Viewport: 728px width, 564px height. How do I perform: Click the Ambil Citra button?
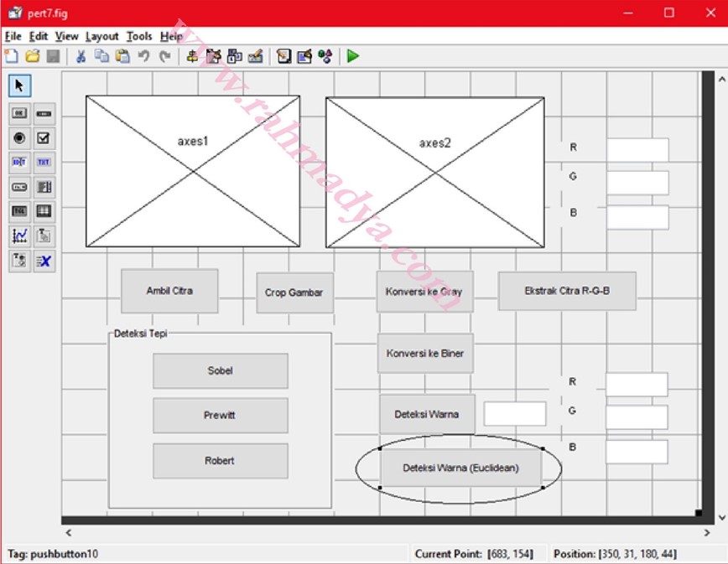[x=169, y=291]
